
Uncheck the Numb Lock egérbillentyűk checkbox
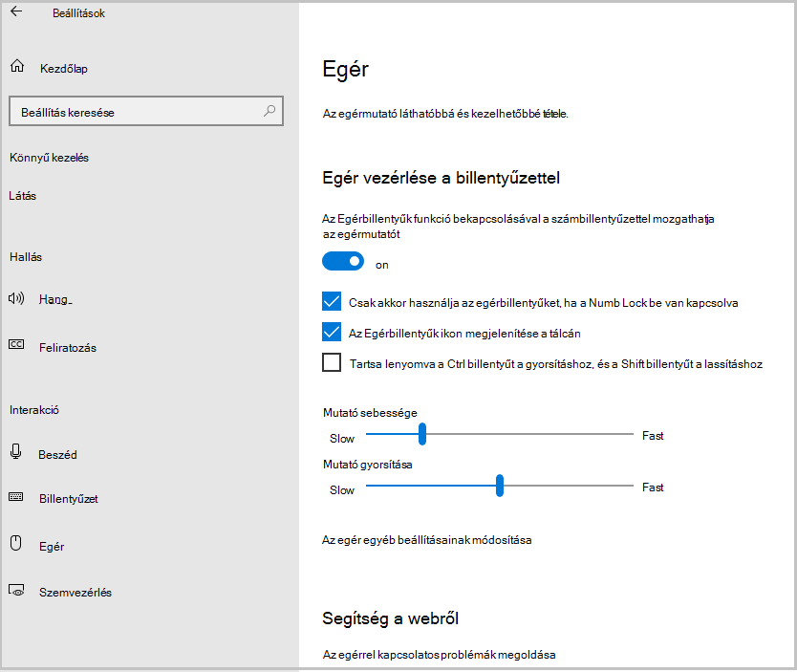point(332,301)
